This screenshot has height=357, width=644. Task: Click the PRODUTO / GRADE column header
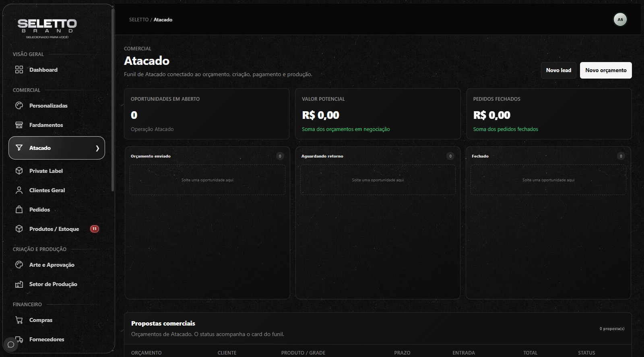pyautogui.click(x=303, y=353)
